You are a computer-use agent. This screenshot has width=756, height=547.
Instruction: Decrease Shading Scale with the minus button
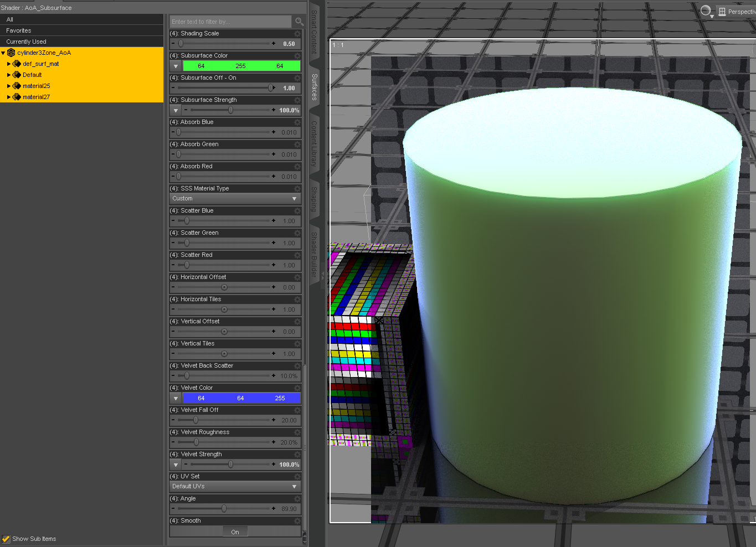[173, 44]
